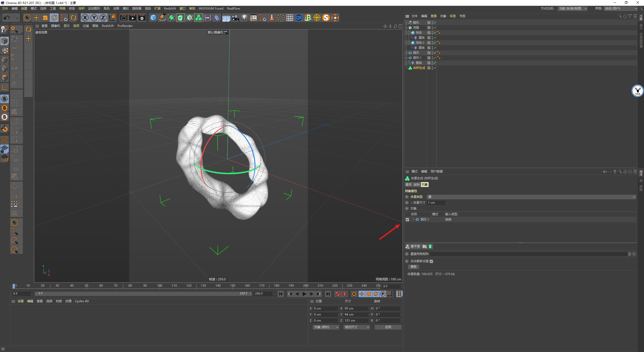Open the Edit Render Settings icon

[x=142, y=18]
